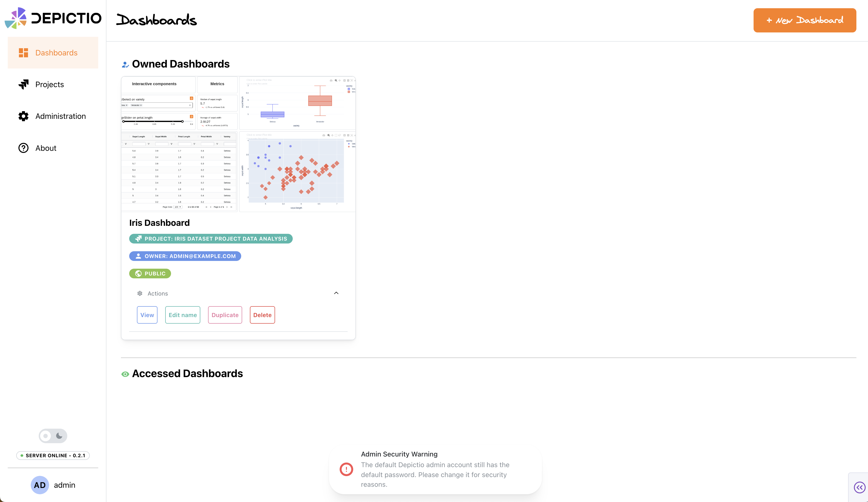Click the Projects icon in the sidebar

[x=23, y=84]
